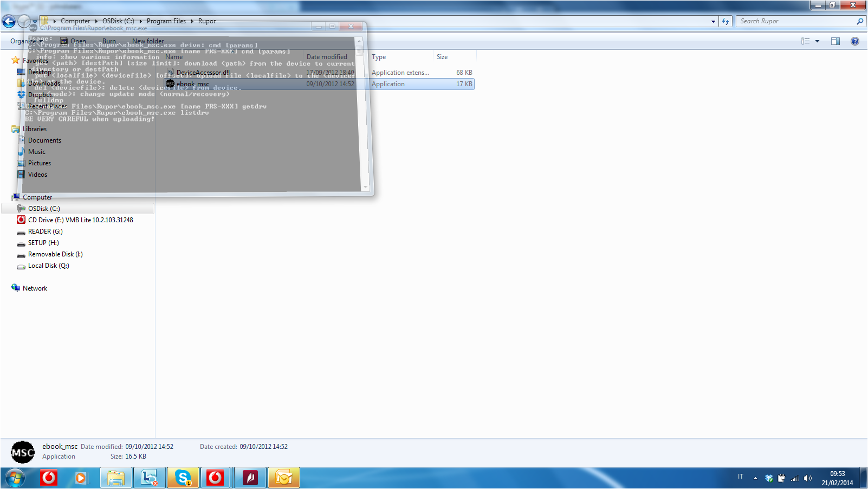This screenshot has height=489, width=868.
Task: Open Dropbox in the navigation pane
Action: tap(41, 95)
